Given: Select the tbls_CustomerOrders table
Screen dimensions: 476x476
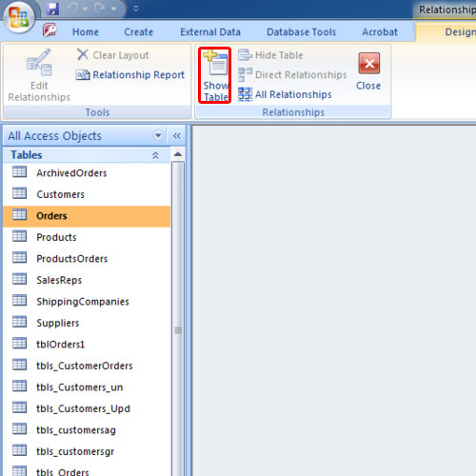Looking at the screenshot, I should click(x=85, y=366).
